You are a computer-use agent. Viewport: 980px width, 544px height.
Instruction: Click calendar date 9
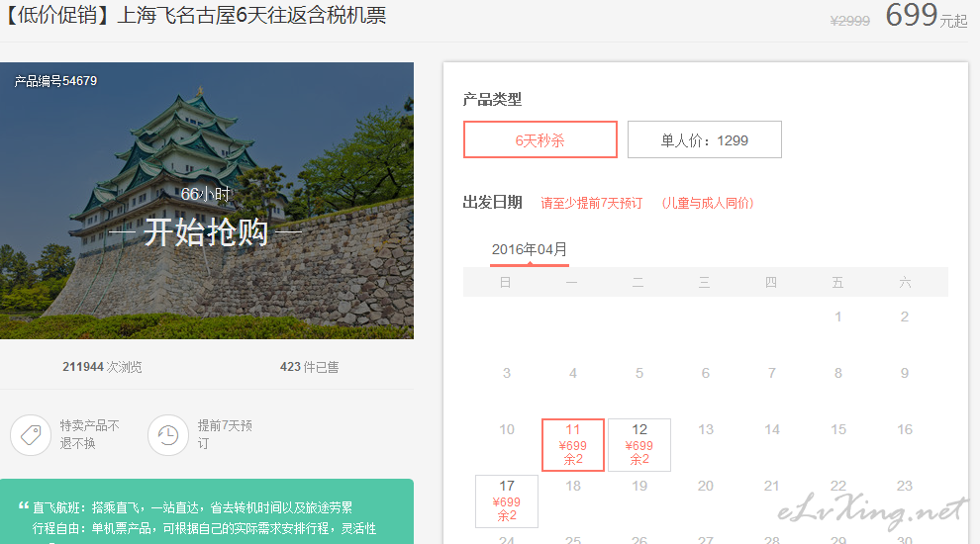coord(905,374)
